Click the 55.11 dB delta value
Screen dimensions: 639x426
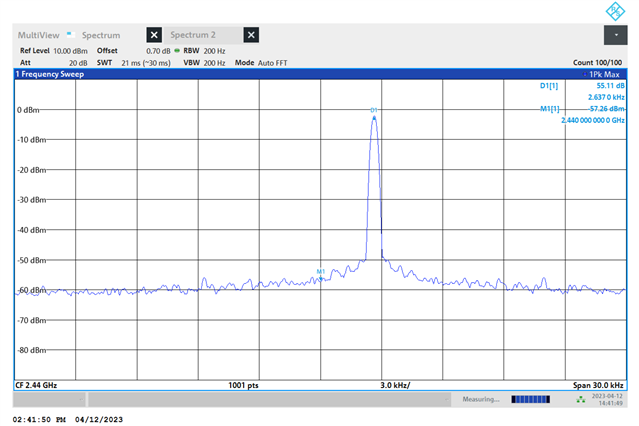610,86
